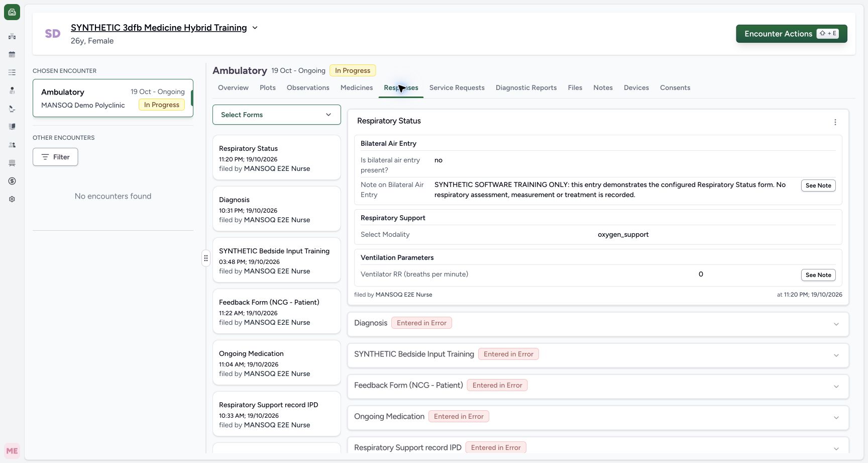See Note for Bilateral Air Entry
Image resolution: width=868 pixels, height=463 pixels.
pyautogui.click(x=818, y=186)
